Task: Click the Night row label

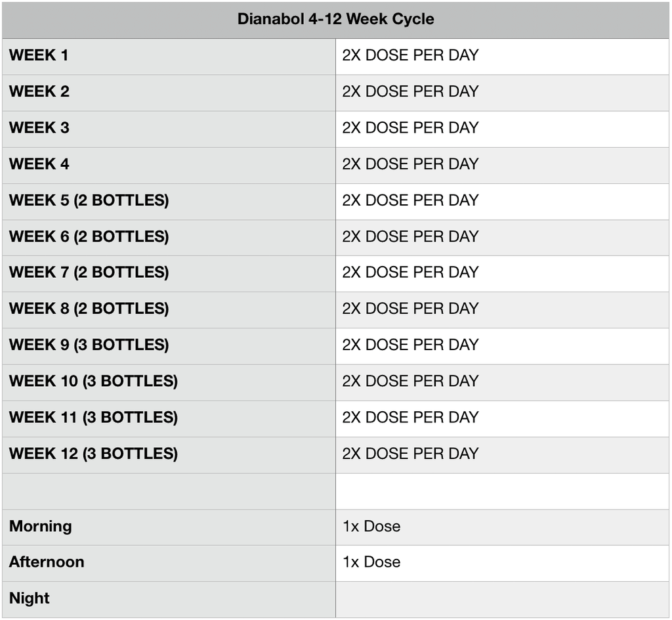Action: (30, 598)
